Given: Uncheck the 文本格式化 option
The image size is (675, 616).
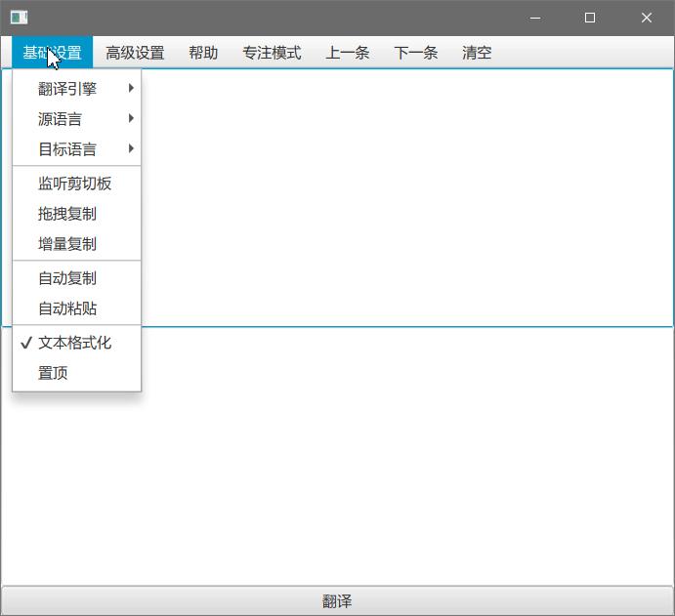Looking at the screenshot, I should coord(76,343).
